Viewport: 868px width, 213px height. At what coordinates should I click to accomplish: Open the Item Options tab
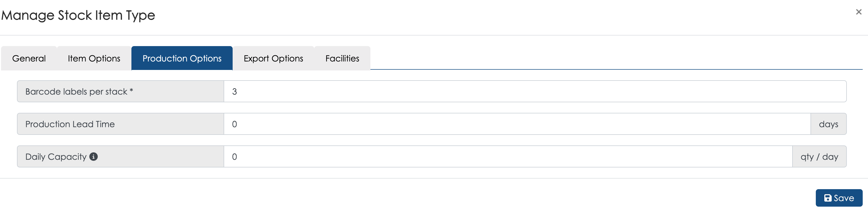coord(94,58)
